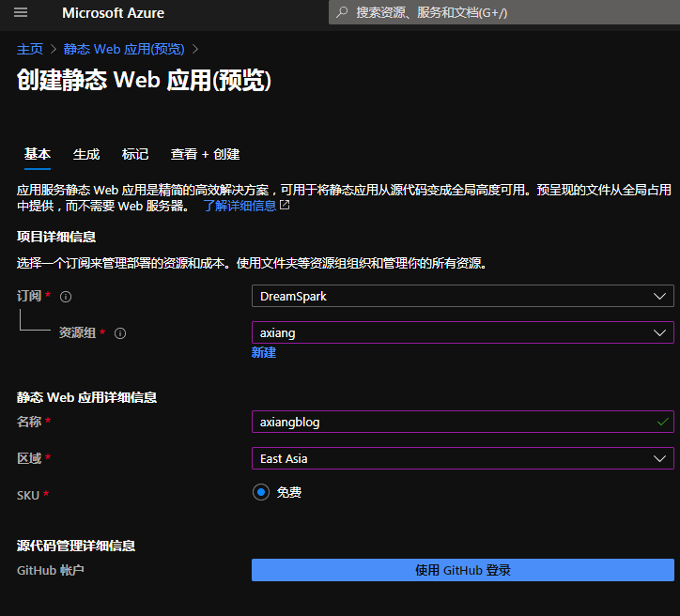Open the hamburger portal menu
The width and height of the screenshot is (680, 616).
[x=21, y=12]
